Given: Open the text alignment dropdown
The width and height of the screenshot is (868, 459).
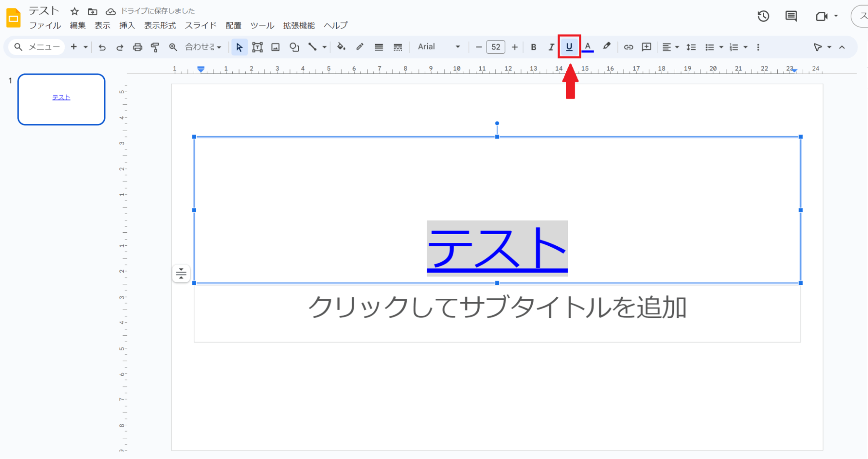Looking at the screenshot, I should click(670, 47).
